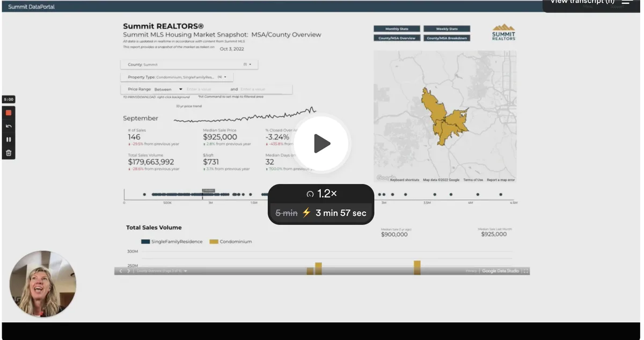
Task: Click the Privacy link in the report bar
Action: 471,271
